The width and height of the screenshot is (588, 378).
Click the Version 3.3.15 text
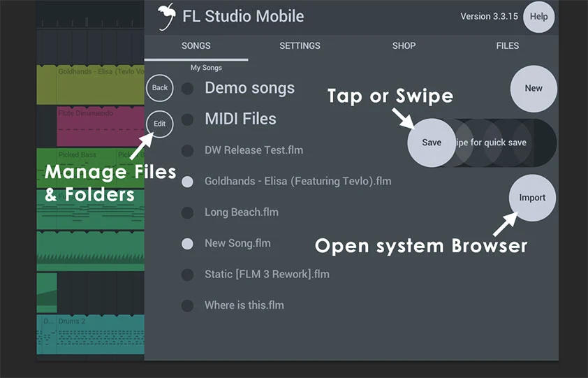click(489, 17)
